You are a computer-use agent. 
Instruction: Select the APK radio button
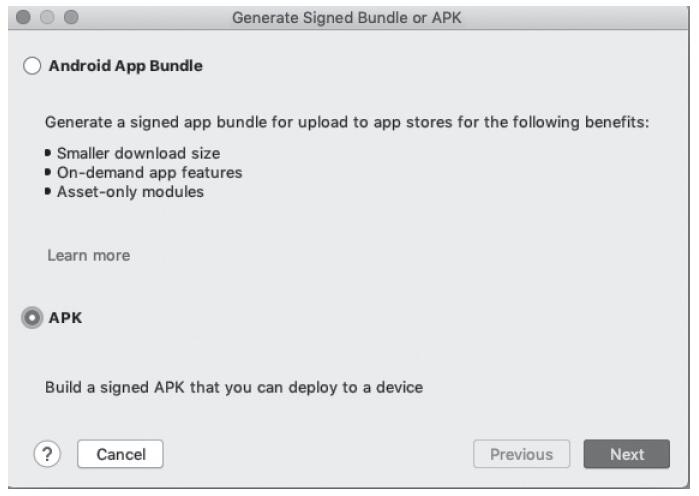coord(32,318)
